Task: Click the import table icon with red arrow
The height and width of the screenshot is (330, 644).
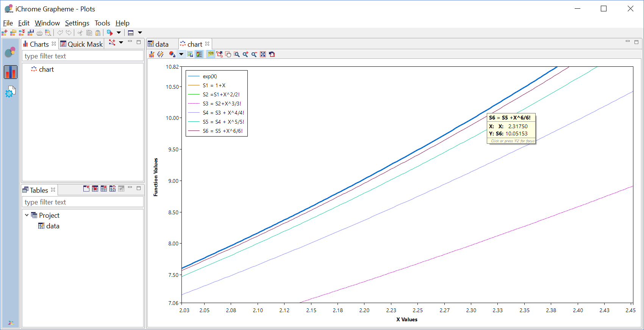Action: pos(95,189)
